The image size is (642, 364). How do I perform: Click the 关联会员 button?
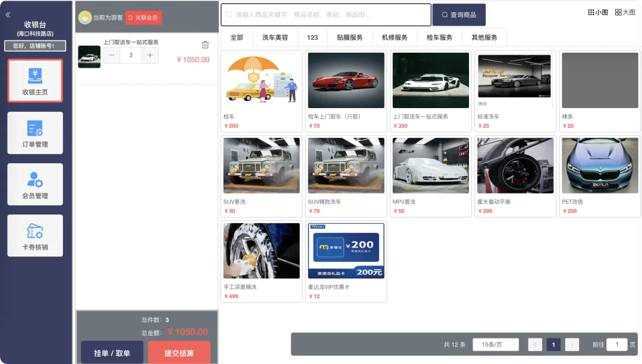pos(143,18)
